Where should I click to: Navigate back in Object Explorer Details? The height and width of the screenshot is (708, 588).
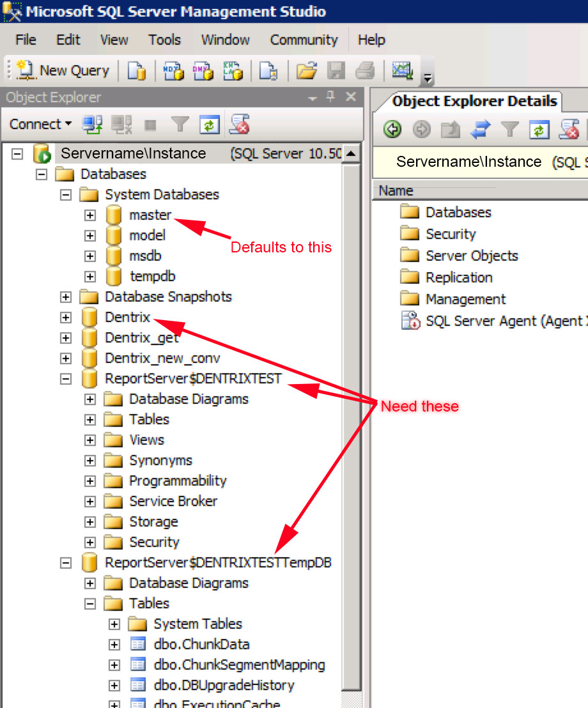[x=392, y=129]
